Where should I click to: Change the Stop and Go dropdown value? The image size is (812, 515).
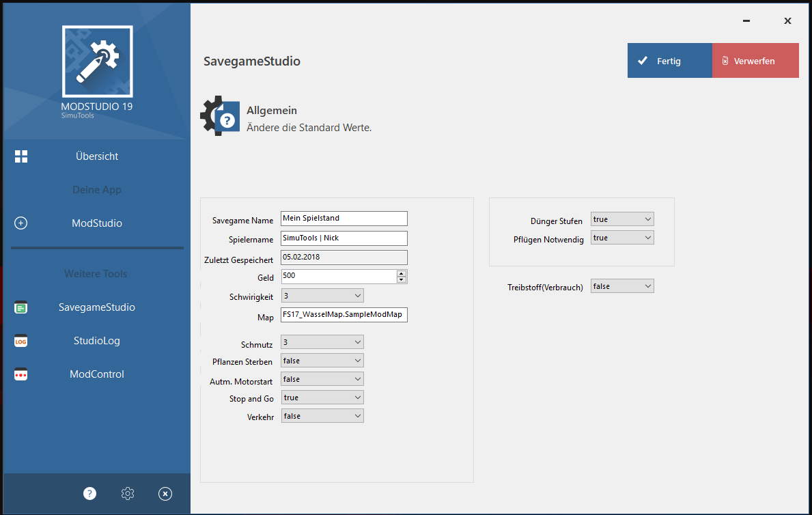322,398
